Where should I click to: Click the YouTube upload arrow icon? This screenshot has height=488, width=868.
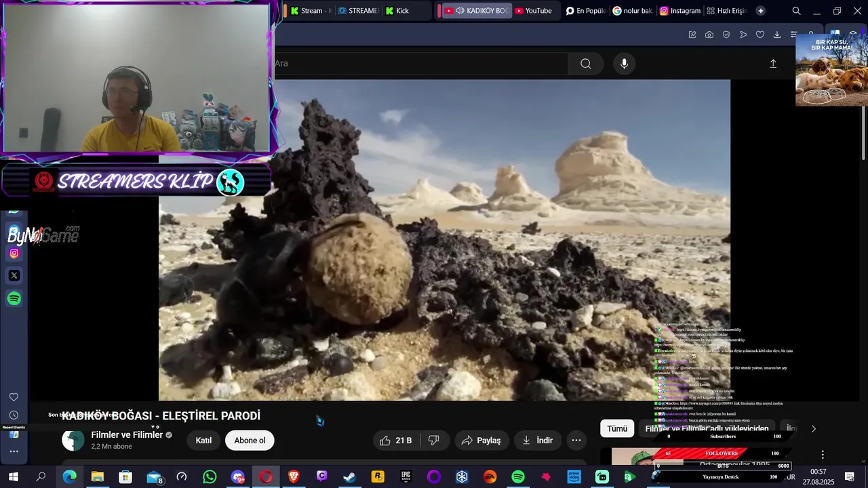[773, 64]
